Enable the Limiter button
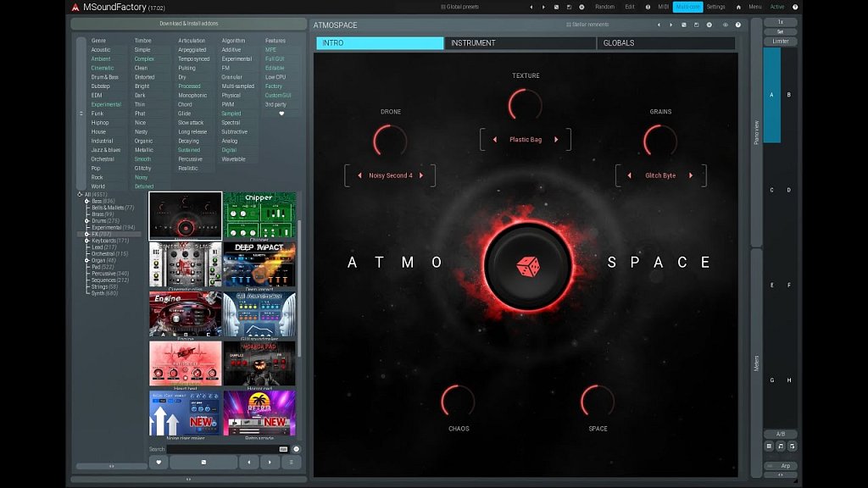This screenshot has height=488, width=868. pos(780,42)
